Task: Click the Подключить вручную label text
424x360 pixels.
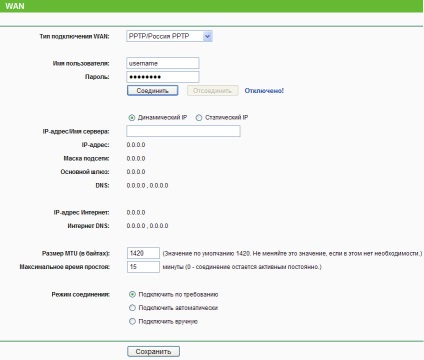Action: tap(168, 322)
